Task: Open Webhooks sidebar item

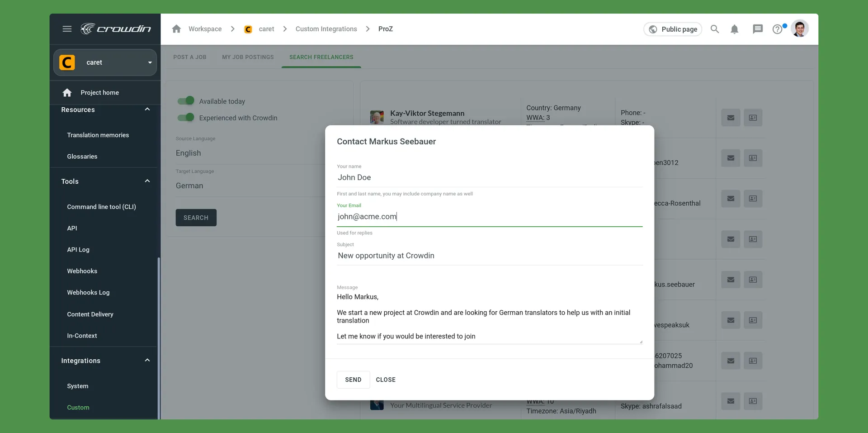Action: (82, 271)
